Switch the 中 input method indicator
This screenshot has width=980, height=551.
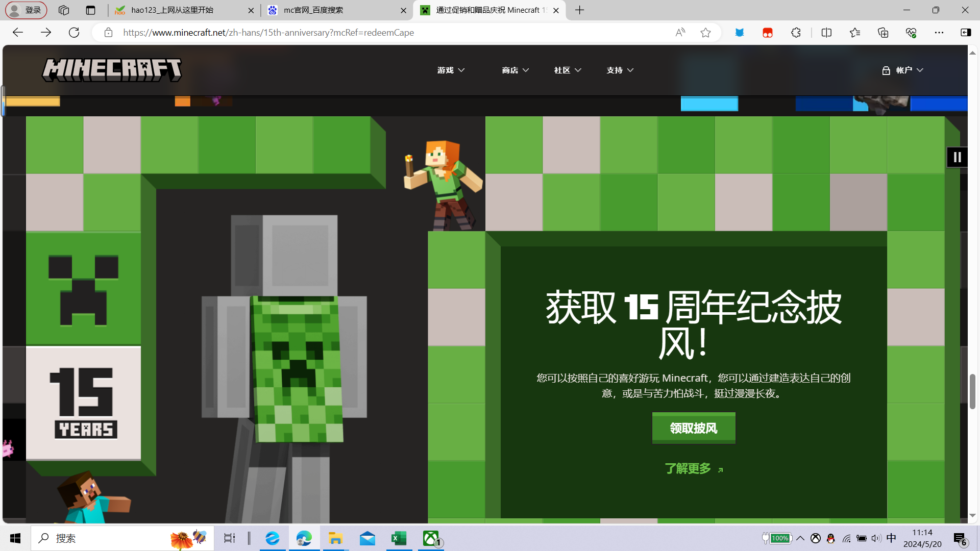[892, 538]
